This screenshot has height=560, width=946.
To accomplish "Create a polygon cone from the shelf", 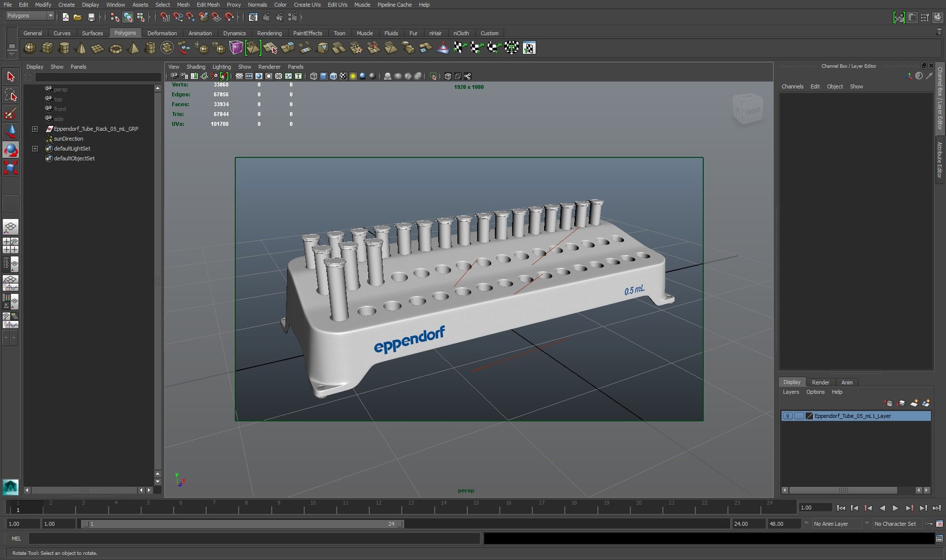I will (81, 48).
